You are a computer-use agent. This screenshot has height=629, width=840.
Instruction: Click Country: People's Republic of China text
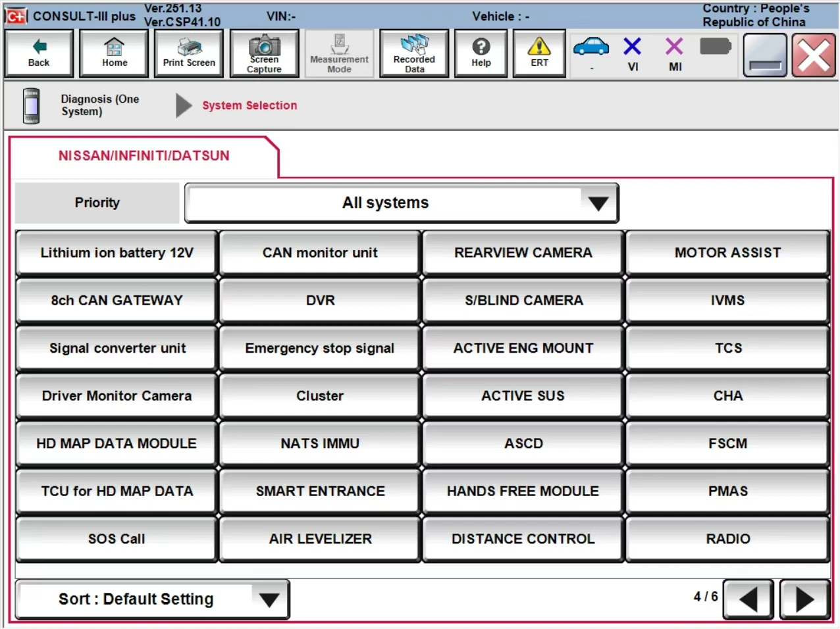click(756, 15)
